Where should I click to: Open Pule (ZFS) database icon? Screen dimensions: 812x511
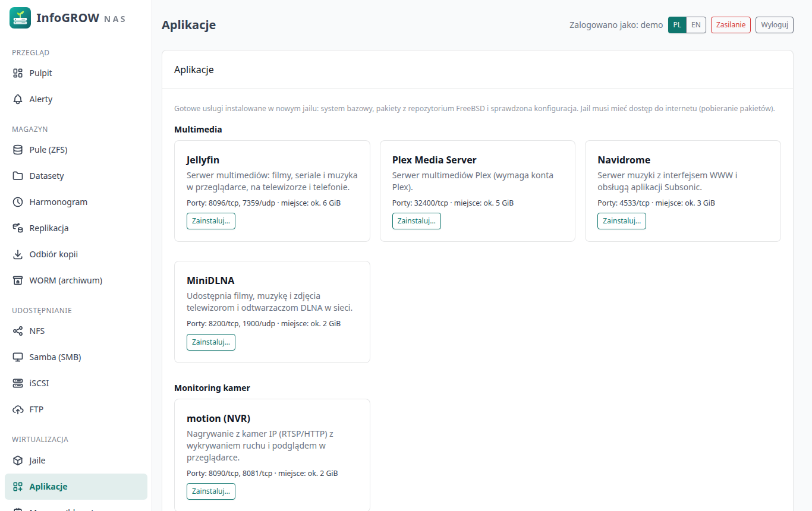pyautogui.click(x=18, y=150)
